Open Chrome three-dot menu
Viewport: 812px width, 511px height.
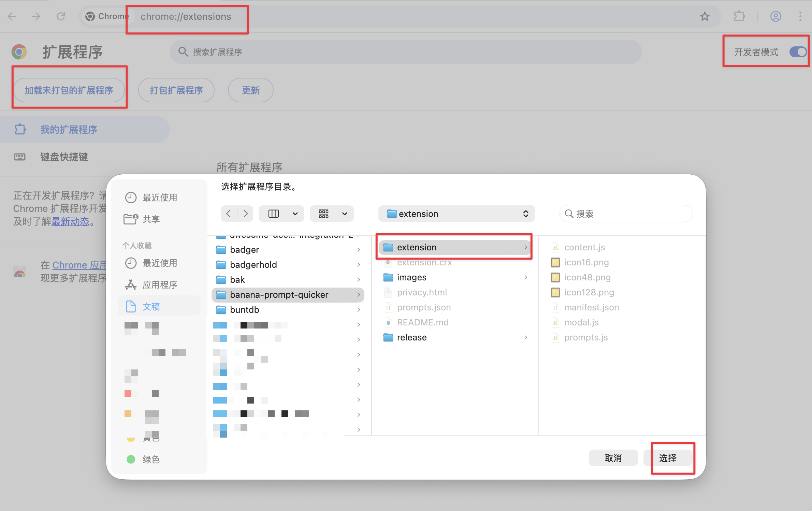click(800, 16)
